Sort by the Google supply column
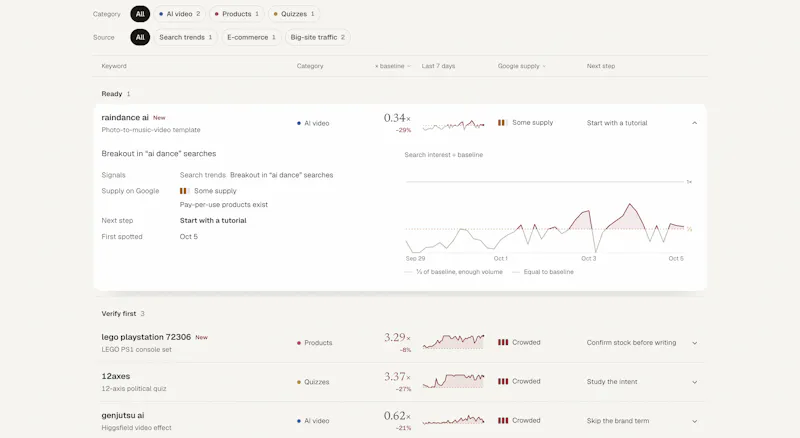Viewport: 800px width, 438px height. tap(521, 66)
